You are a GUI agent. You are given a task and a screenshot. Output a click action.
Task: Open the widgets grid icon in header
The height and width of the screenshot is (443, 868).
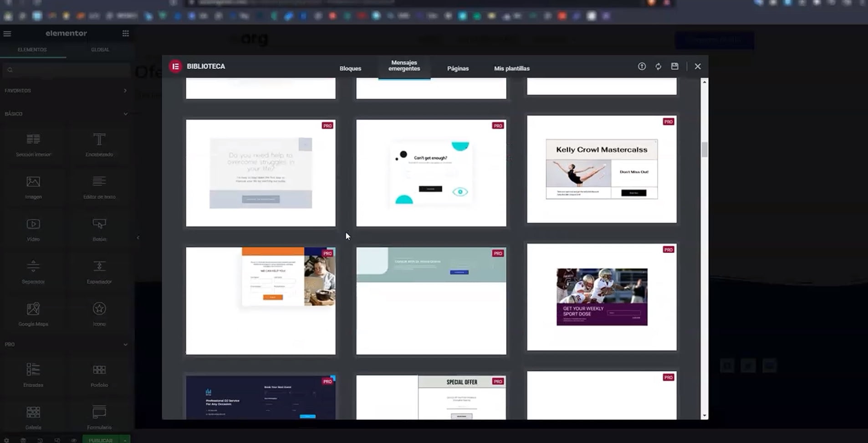(x=126, y=33)
